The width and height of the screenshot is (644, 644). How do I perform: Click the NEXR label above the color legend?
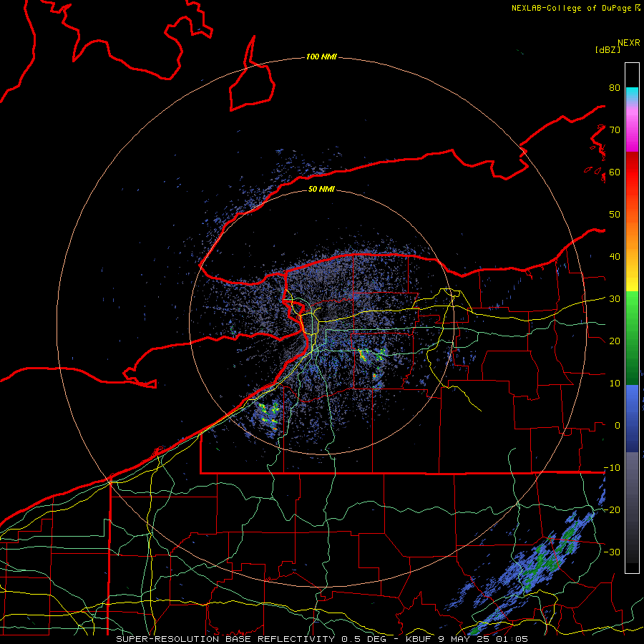(x=629, y=43)
